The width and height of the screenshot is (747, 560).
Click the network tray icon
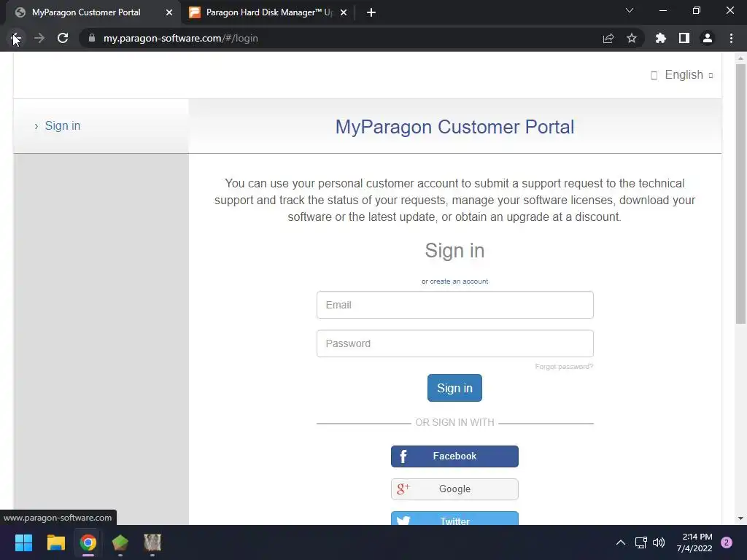pos(640,542)
